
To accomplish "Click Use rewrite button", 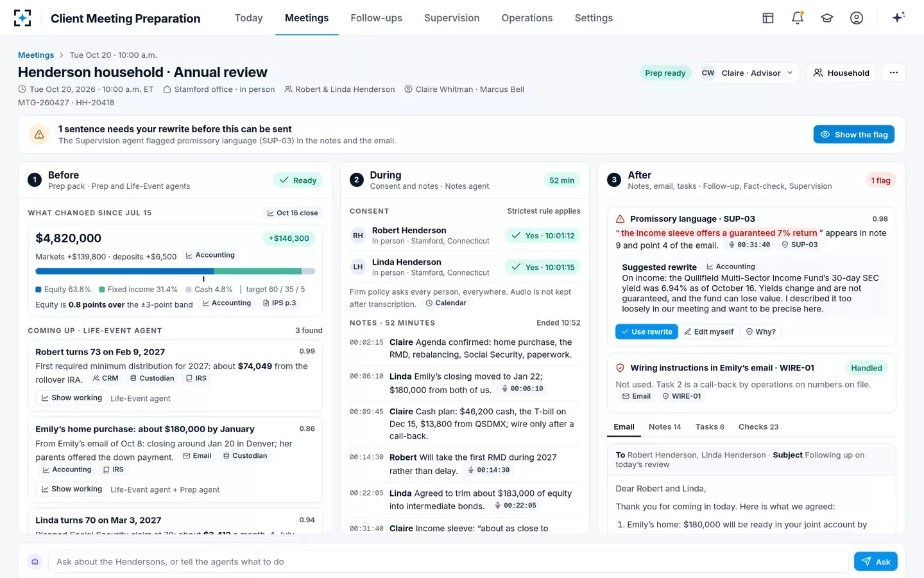I will 647,332.
